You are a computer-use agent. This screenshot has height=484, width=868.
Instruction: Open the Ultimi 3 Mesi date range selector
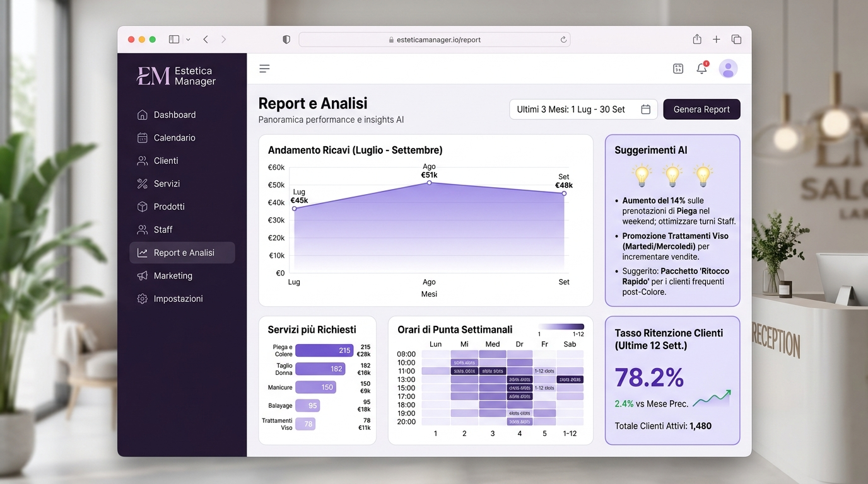tap(584, 110)
